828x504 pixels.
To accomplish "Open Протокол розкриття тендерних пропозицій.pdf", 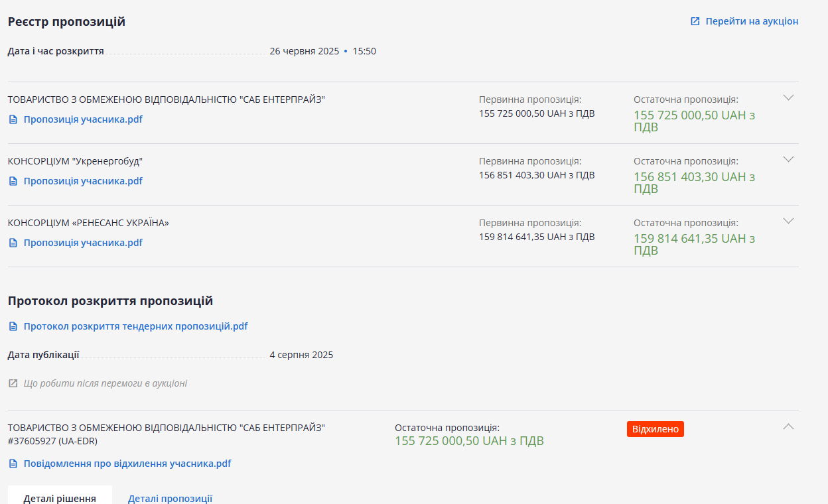I will [x=135, y=326].
